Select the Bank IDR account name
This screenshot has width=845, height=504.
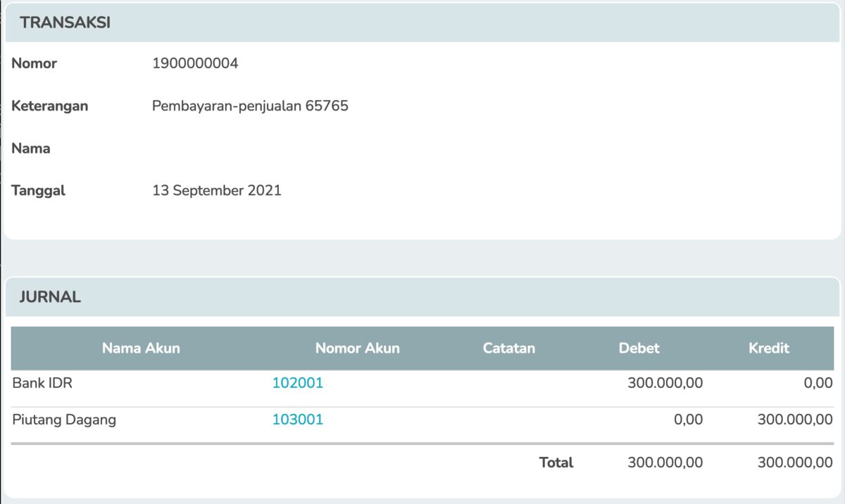pos(42,384)
